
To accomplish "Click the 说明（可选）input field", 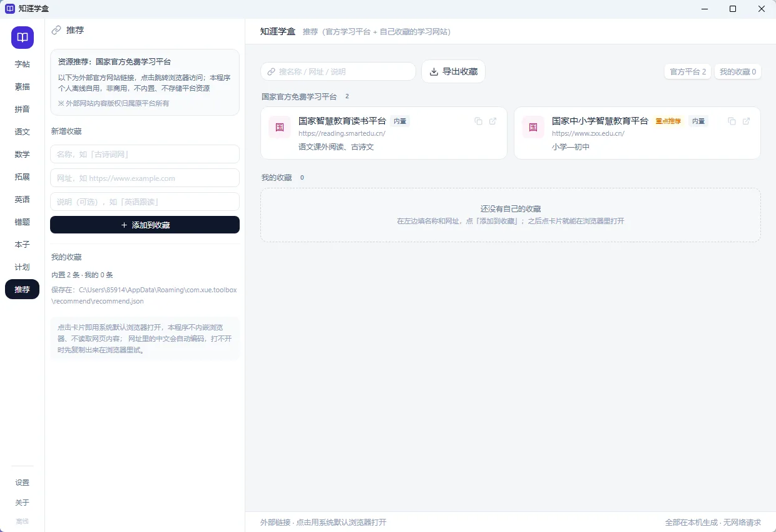I will click(x=145, y=202).
